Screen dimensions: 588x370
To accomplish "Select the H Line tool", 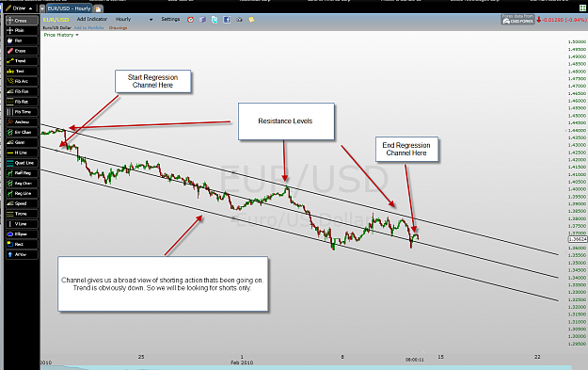I will [x=22, y=153].
